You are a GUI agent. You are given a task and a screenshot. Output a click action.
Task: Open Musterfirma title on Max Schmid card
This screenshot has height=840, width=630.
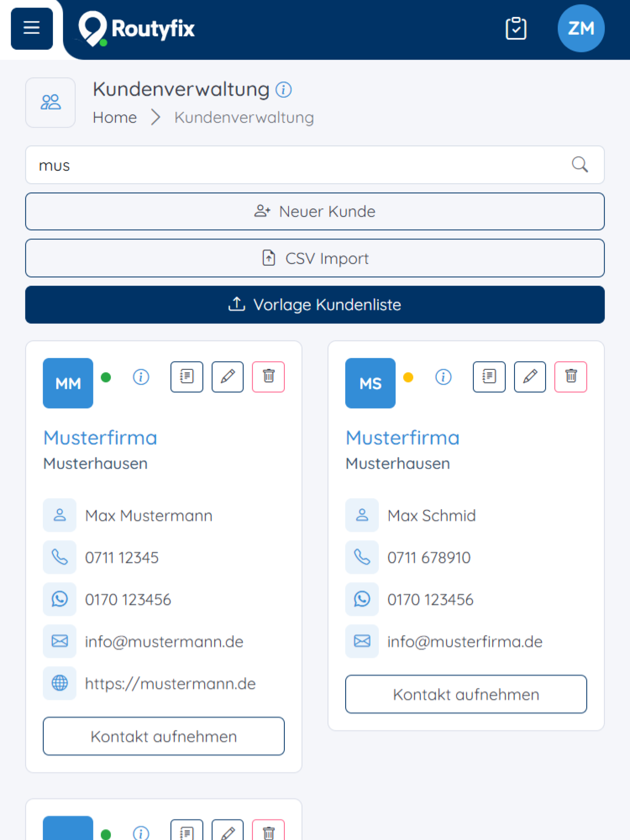(403, 438)
